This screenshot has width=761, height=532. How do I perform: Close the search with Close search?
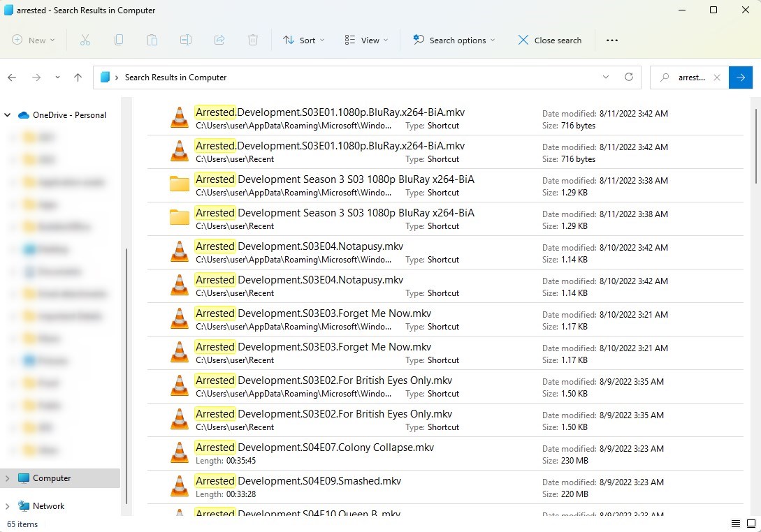pos(549,40)
